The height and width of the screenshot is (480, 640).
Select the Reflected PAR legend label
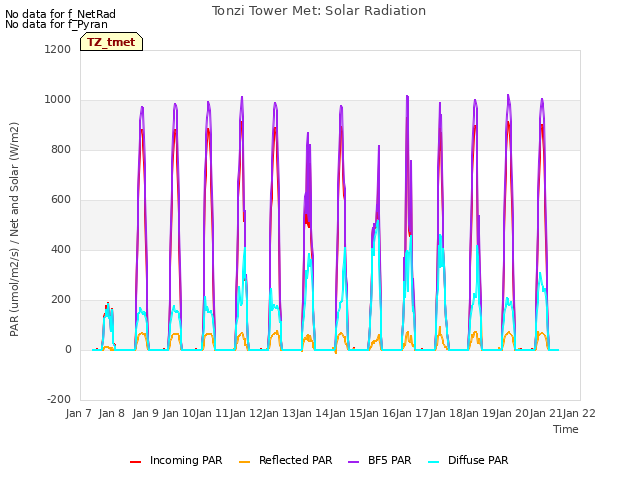tap(296, 460)
